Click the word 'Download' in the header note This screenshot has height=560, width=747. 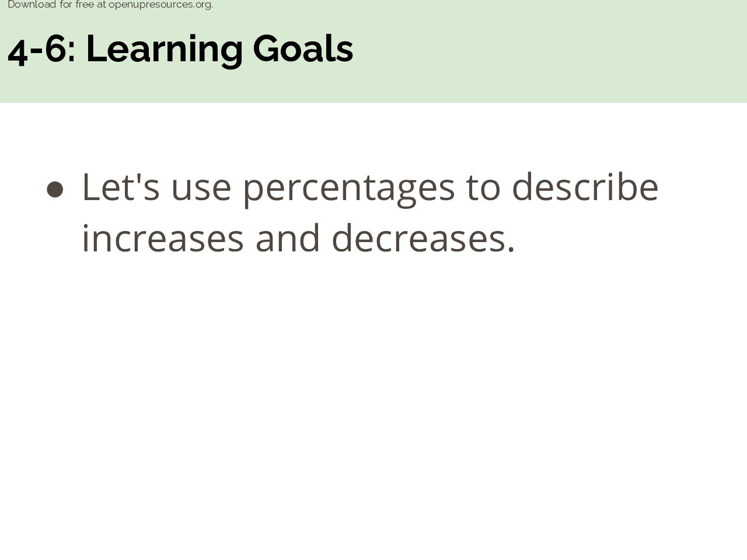point(32,5)
